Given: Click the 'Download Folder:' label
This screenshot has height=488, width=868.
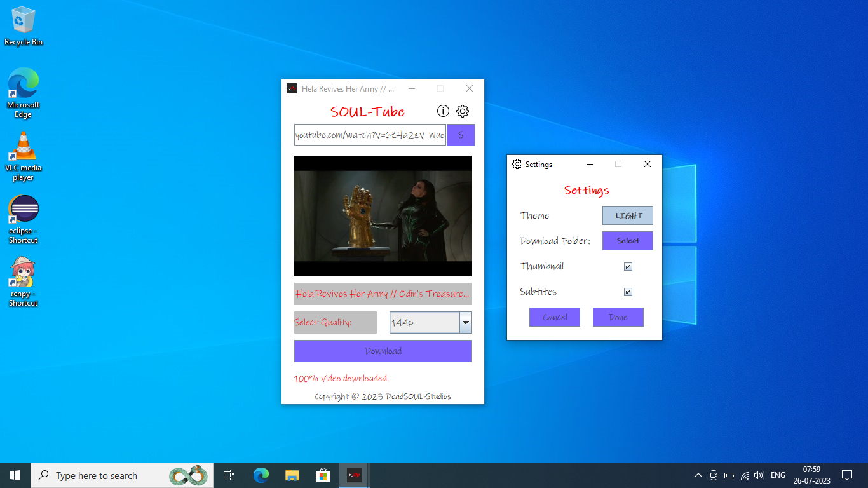Looking at the screenshot, I should pyautogui.click(x=555, y=241).
